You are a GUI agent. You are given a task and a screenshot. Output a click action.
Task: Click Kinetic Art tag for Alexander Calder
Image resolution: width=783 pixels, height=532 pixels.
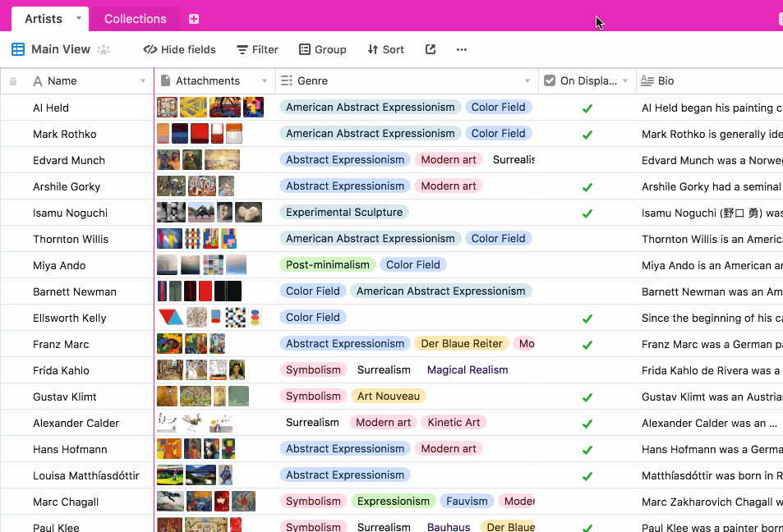tap(454, 422)
